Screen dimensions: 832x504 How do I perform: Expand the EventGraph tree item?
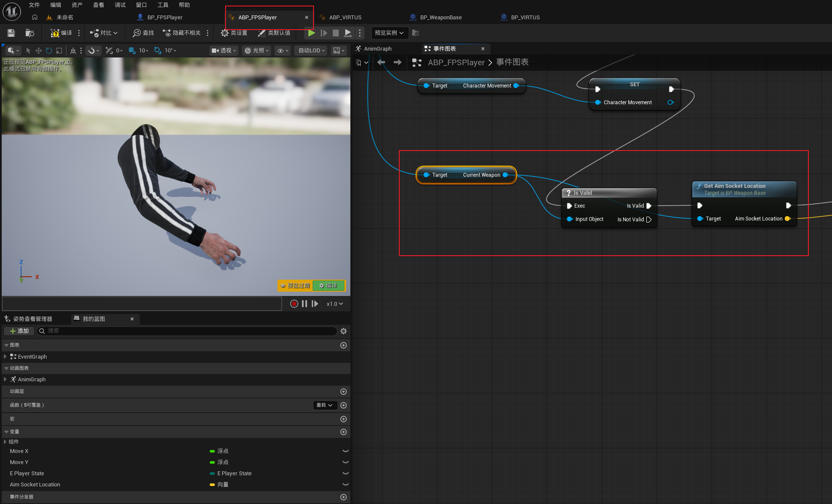[5, 357]
